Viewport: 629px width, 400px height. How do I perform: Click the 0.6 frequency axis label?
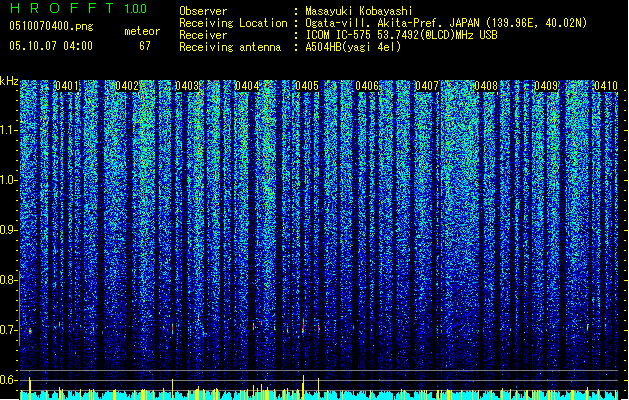[x=9, y=380]
